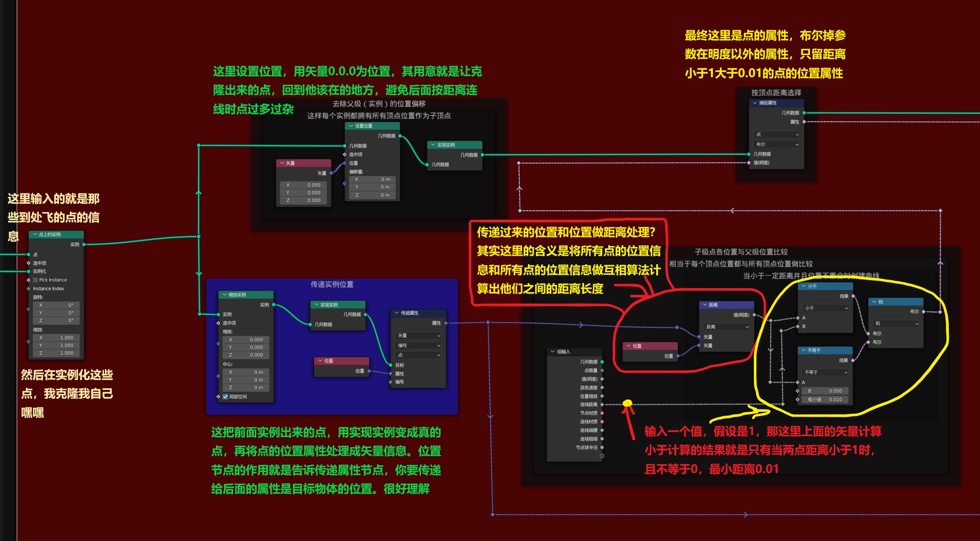Collapse the 距离 node using header chevron
Screen dimensions: 980x541
point(705,305)
